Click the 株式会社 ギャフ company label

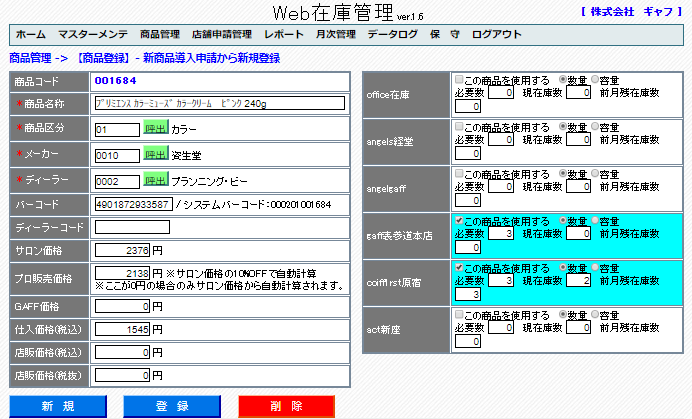632,12
